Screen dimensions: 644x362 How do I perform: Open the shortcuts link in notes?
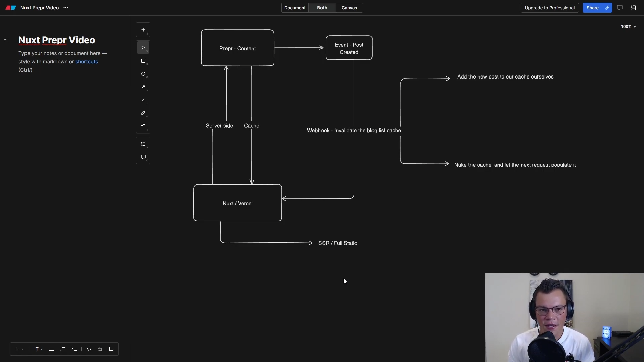(86, 62)
